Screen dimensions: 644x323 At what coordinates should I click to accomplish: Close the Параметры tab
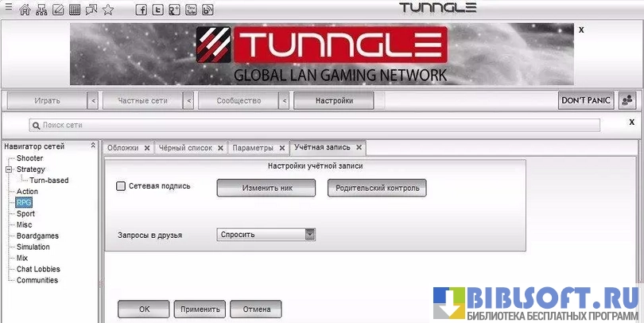pos(281,148)
